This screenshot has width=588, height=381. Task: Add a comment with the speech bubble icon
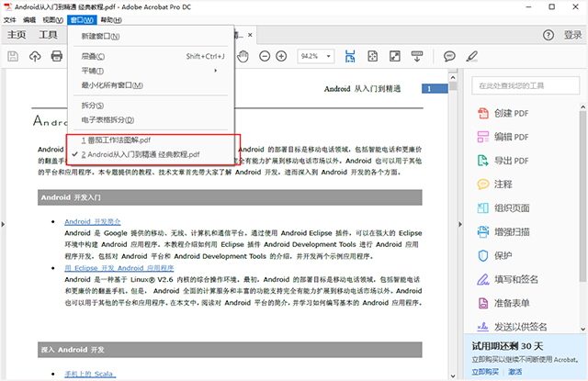click(x=449, y=57)
